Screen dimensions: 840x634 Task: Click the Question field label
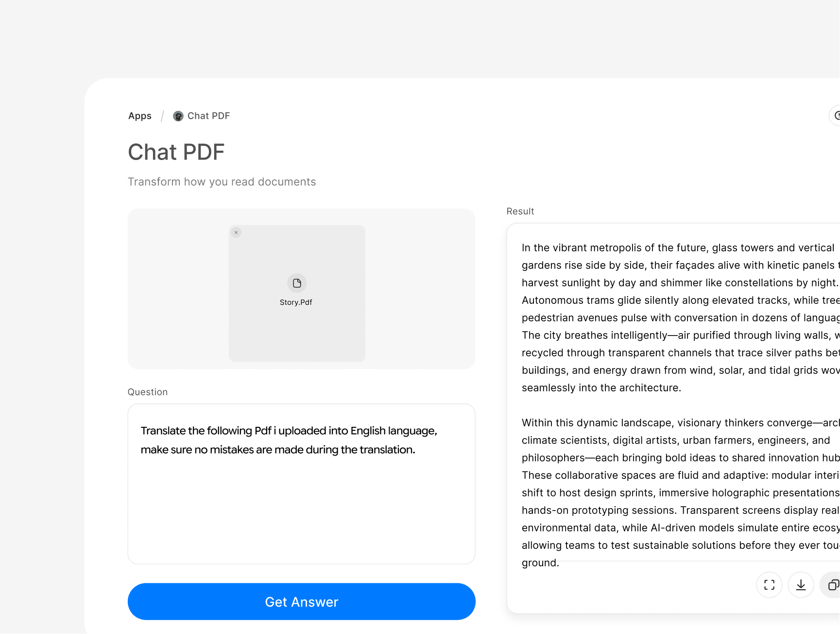coord(148,392)
